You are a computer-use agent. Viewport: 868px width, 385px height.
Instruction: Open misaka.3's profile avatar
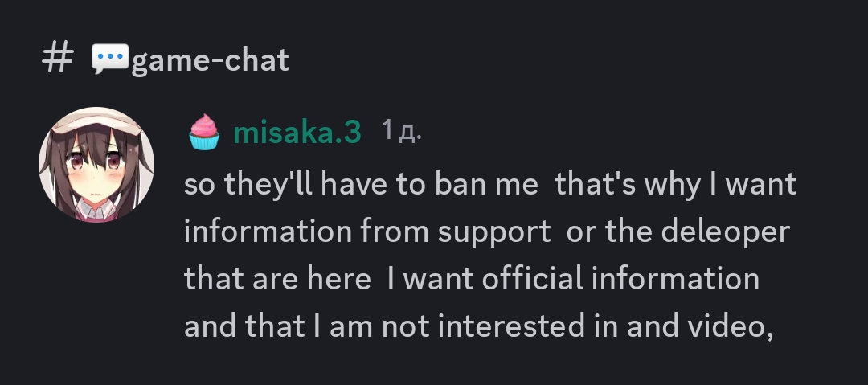point(96,165)
